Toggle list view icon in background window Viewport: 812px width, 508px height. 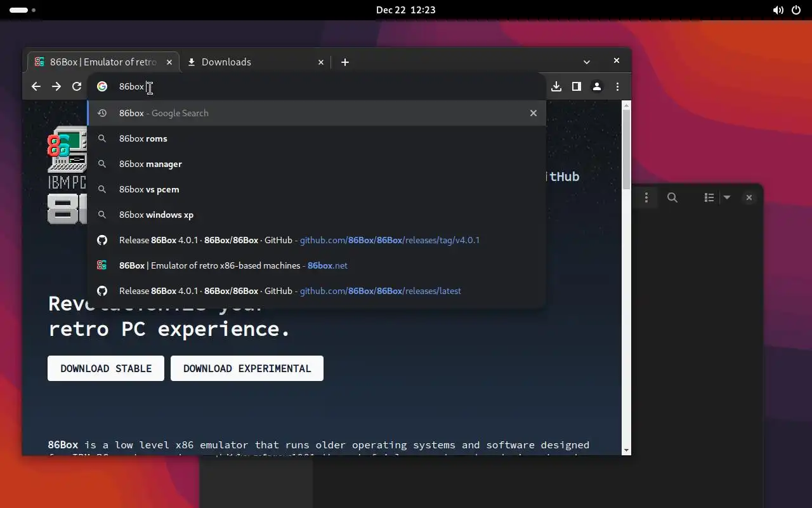coord(709,197)
